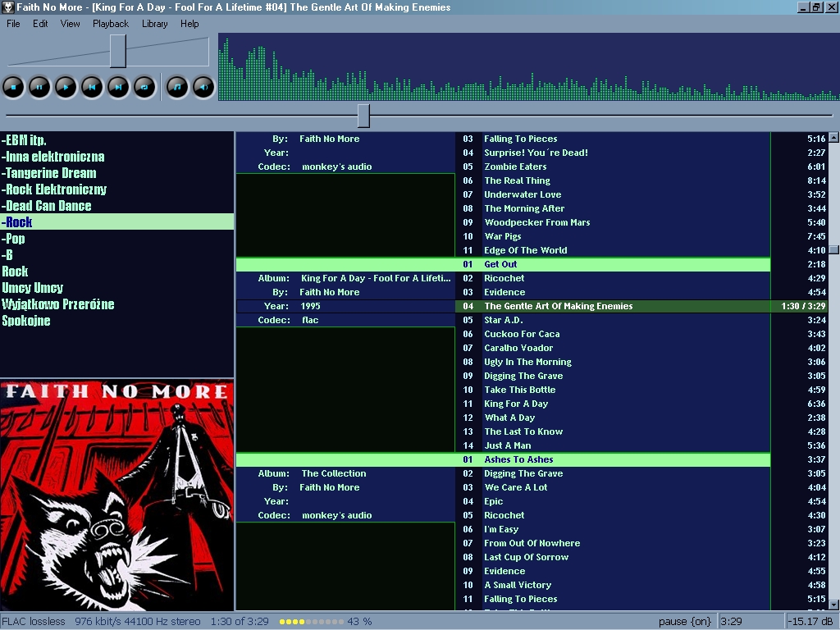
Task: Click the Faith No More album cover
Action: click(116, 495)
